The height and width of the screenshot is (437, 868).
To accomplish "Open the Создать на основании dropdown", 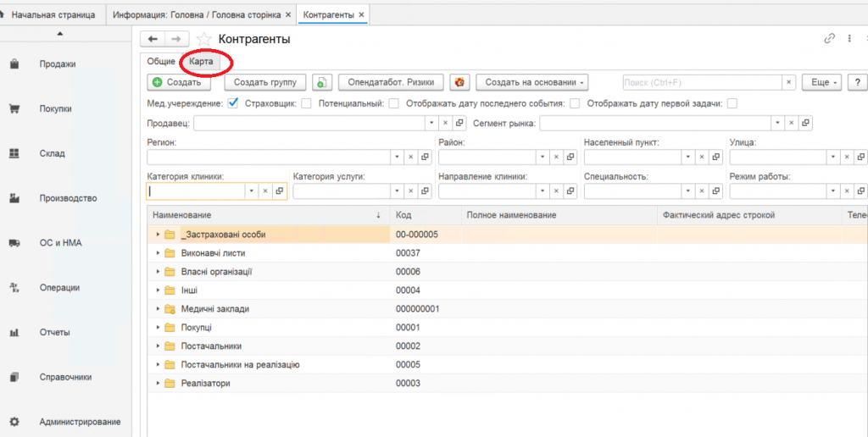I will click(x=531, y=82).
